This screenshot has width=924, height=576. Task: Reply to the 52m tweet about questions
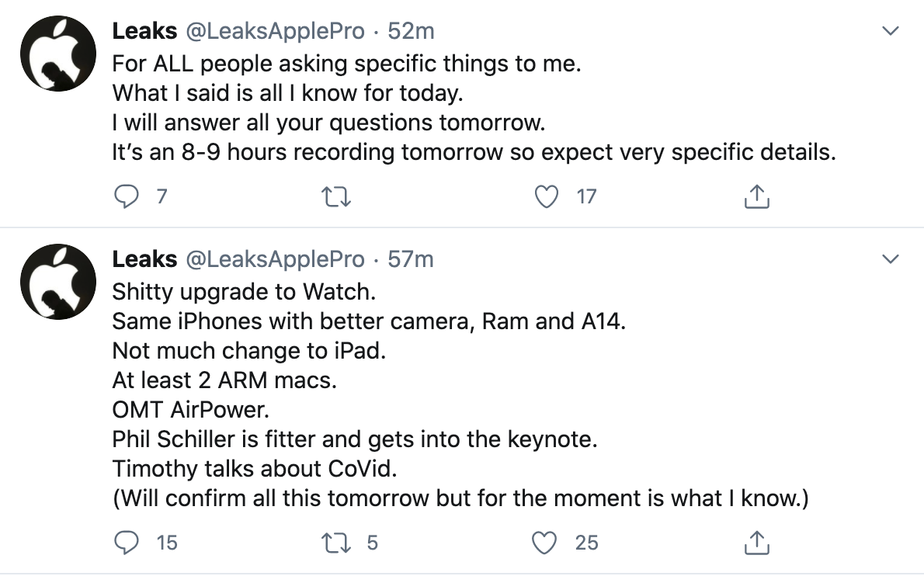(126, 197)
